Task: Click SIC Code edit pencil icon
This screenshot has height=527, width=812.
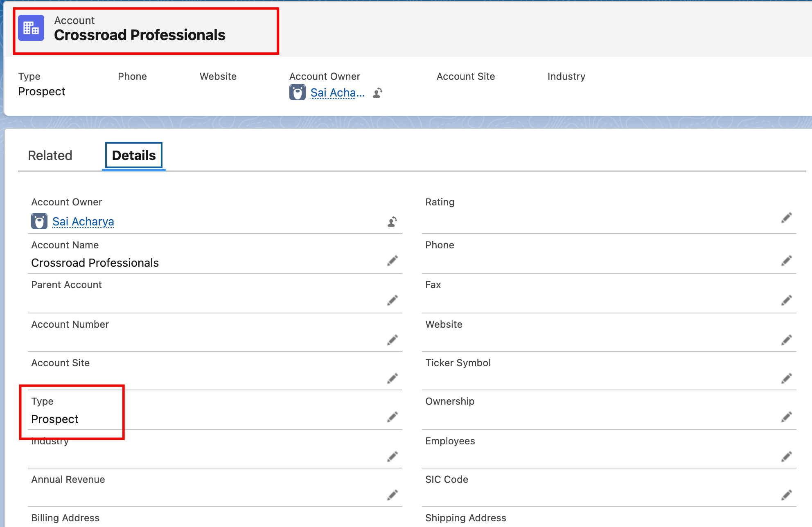Action: coord(786,495)
